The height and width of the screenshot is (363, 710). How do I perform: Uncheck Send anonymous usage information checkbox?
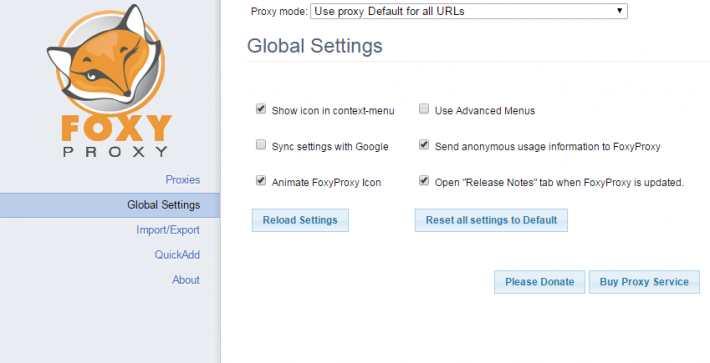point(424,145)
